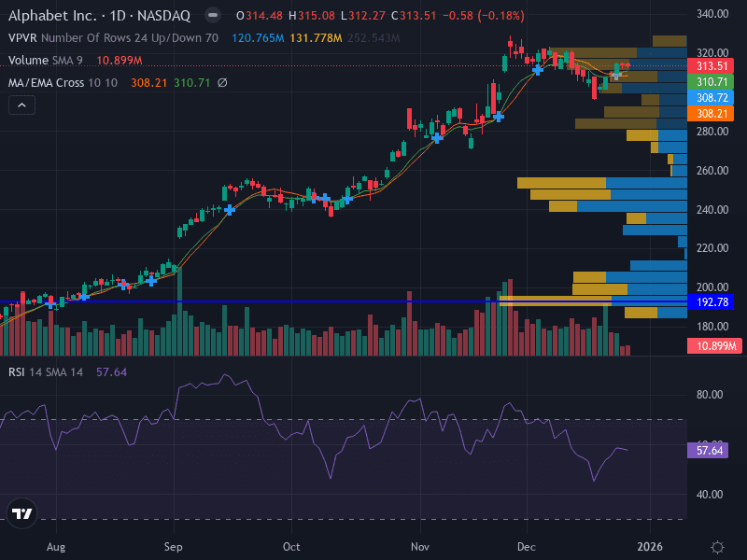Click the 180.00 price axis value

[712, 327]
